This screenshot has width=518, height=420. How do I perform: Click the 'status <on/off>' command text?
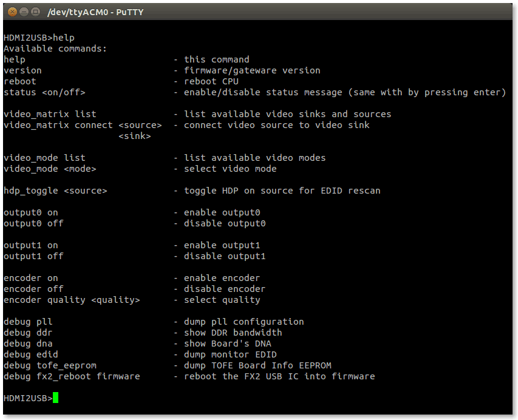coord(44,92)
